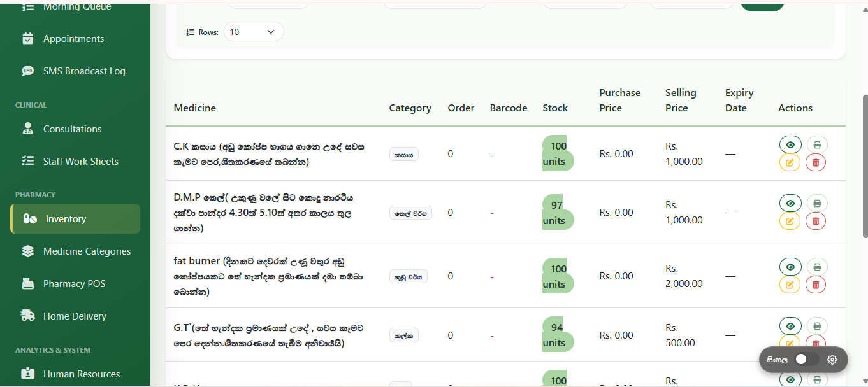Viewport: 868px width, 387px height.
Task: Click the Medicine column header
Action: coord(195,108)
